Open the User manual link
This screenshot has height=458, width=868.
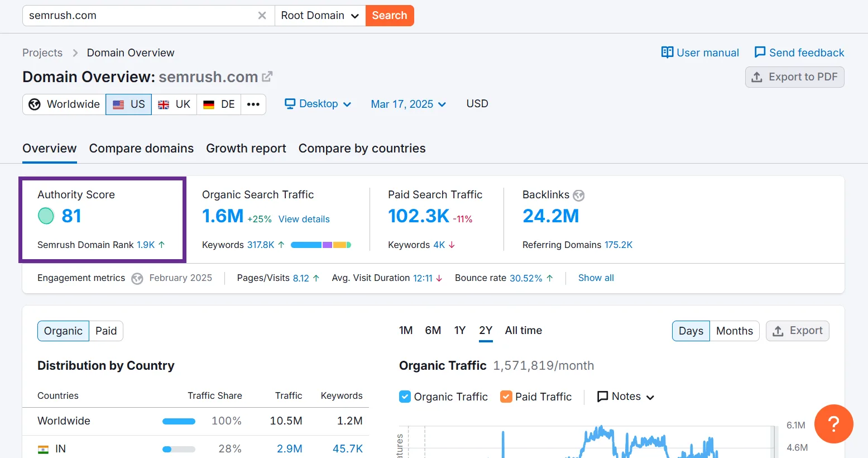pos(700,53)
